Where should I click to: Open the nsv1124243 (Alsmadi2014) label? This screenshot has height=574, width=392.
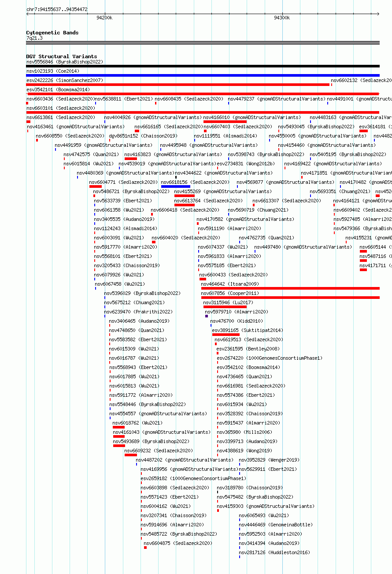[x=126, y=228]
